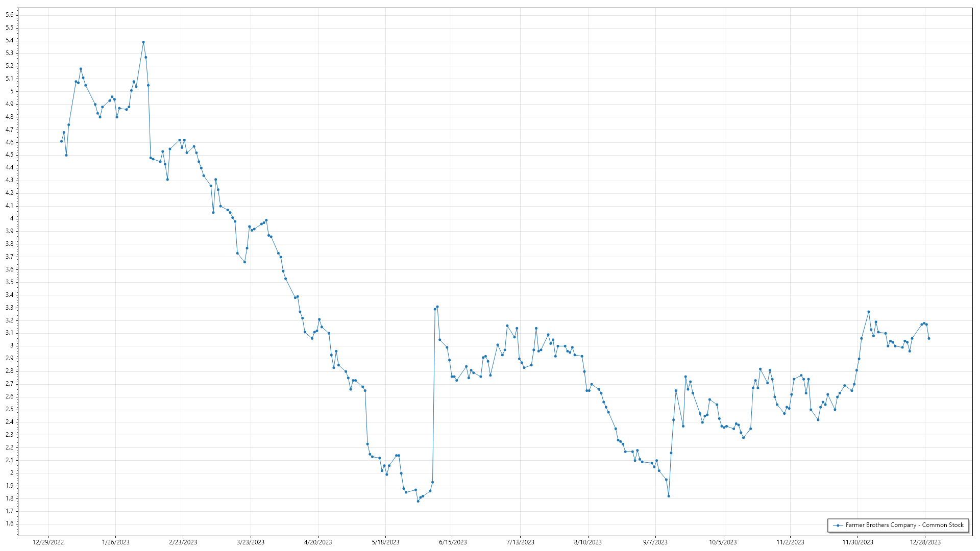
Task: Click the 1/26/2023 x-axis date label
Action: [116, 542]
